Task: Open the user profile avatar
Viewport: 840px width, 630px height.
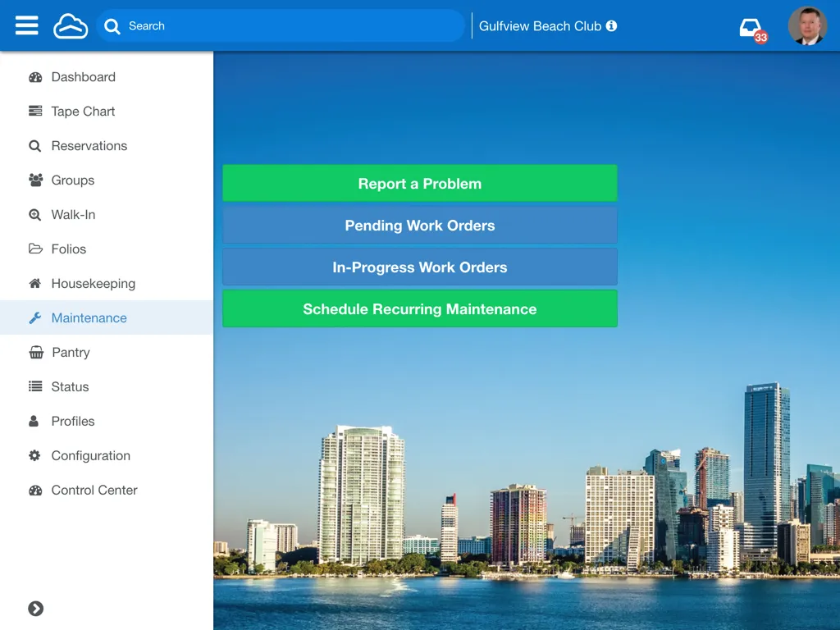Action: click(807, 25)
